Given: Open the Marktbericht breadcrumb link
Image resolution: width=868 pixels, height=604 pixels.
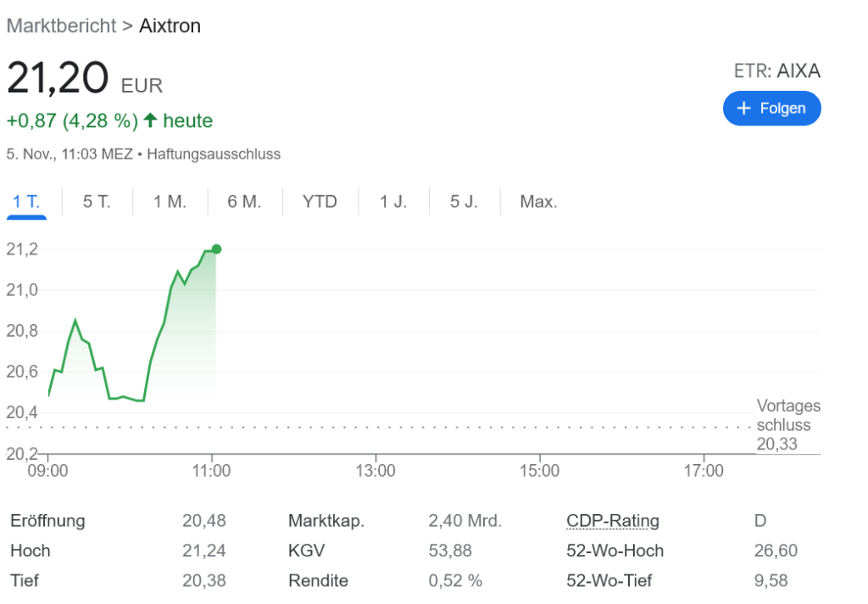Looking at the screenshot, I should coord(61,25).
